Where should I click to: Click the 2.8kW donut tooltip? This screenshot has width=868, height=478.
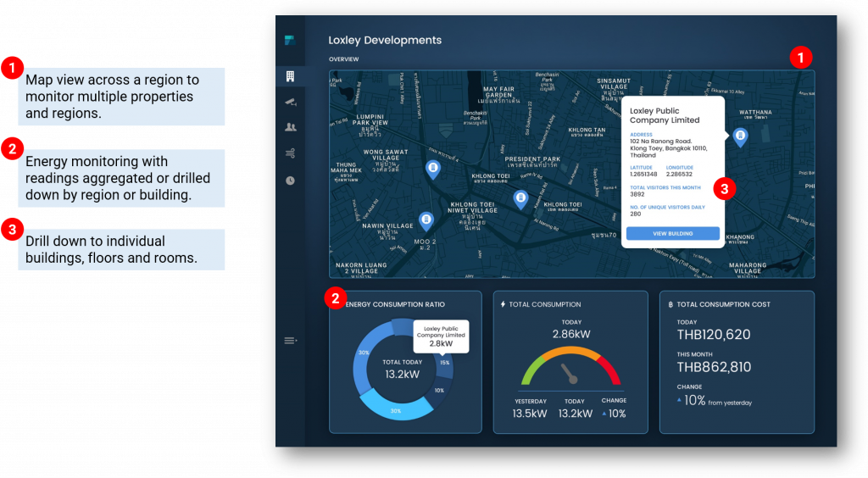pos(441,336)
